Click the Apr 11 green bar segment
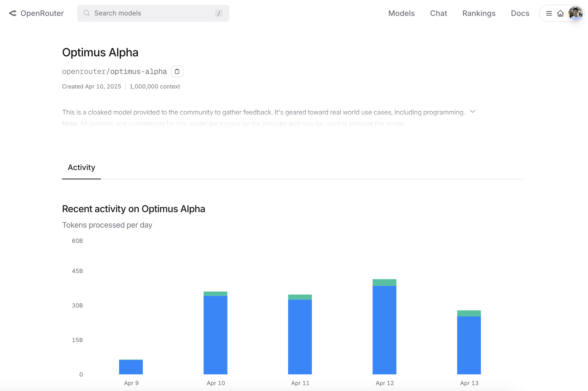The height and width of the screenshot is (391, 588). pyautogui.click(x=300, y=297)
